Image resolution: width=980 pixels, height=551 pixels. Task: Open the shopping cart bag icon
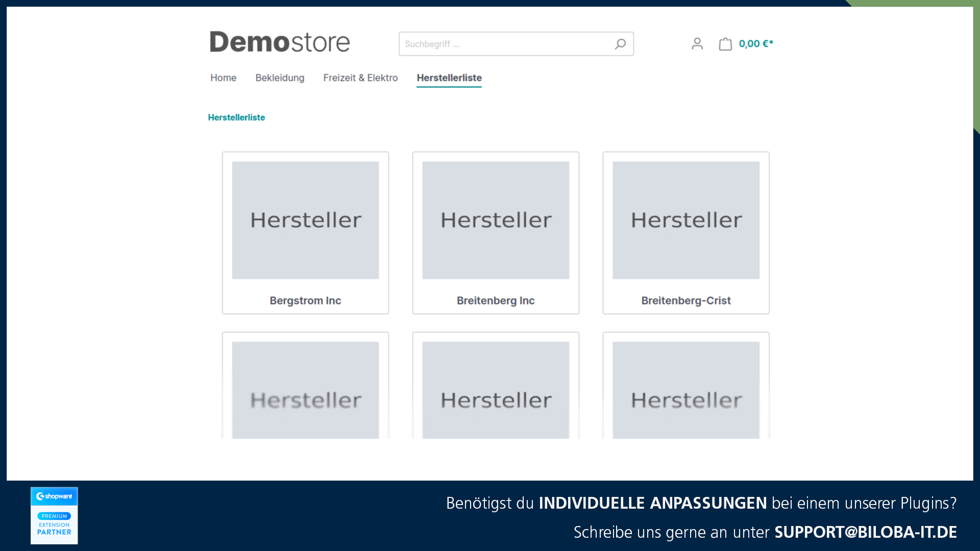pyautogui.click(x=725, y=44)
